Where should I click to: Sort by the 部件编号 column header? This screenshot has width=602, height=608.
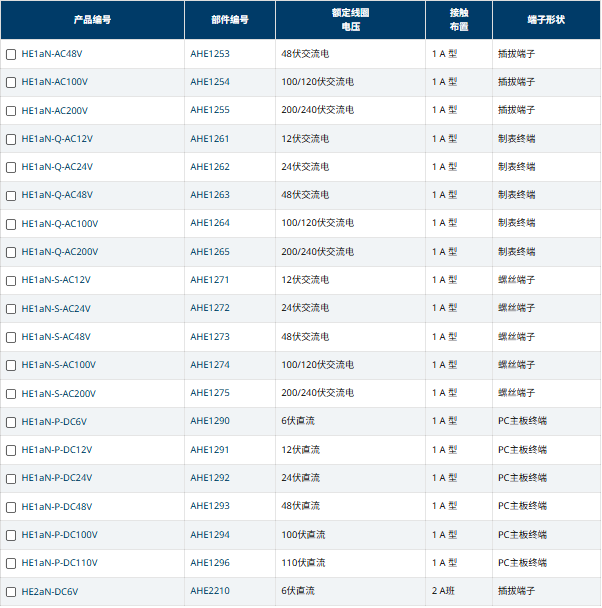click(229, 20)
